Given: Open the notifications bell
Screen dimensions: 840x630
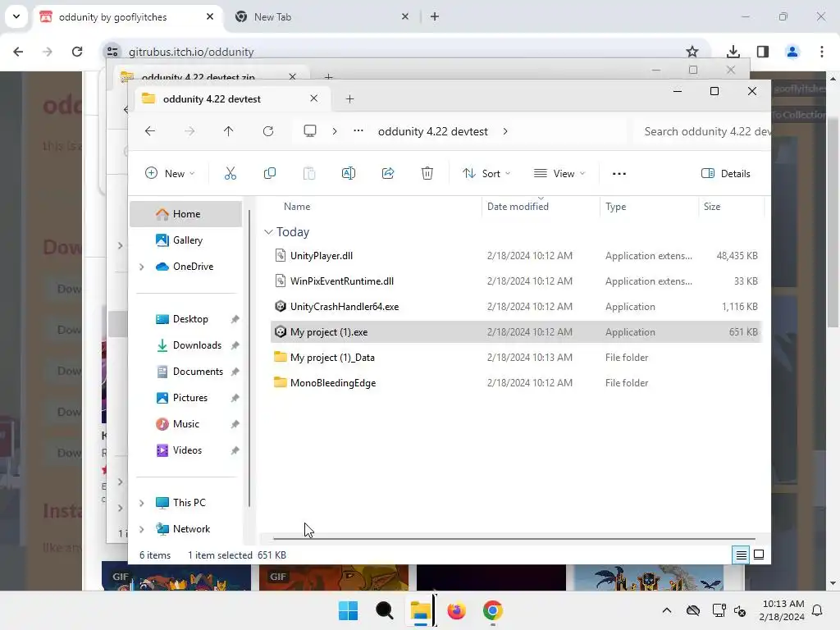Looking at the screenshot, I should pyautogui.click(x=818, y=610).
